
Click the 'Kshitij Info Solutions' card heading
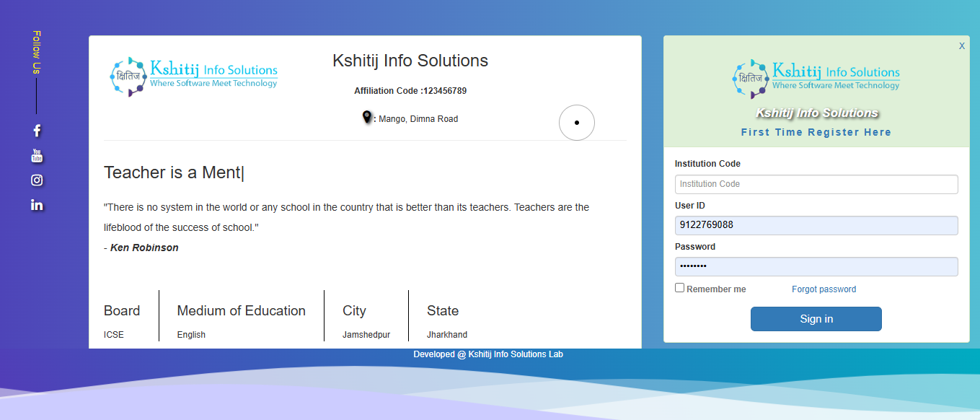pos(410,61)
